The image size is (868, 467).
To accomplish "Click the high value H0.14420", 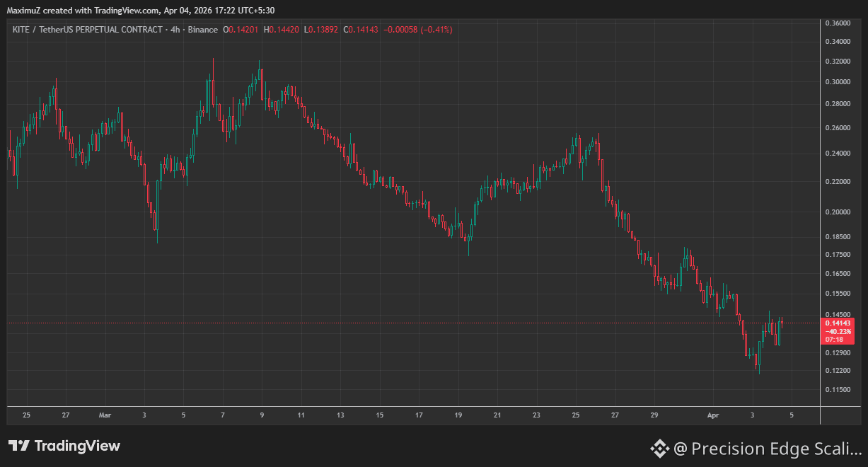I will (282, 30).
